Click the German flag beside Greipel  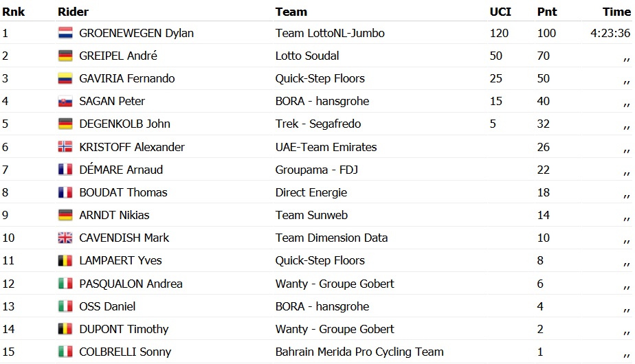pyautogui.click(x=65, y=56)
